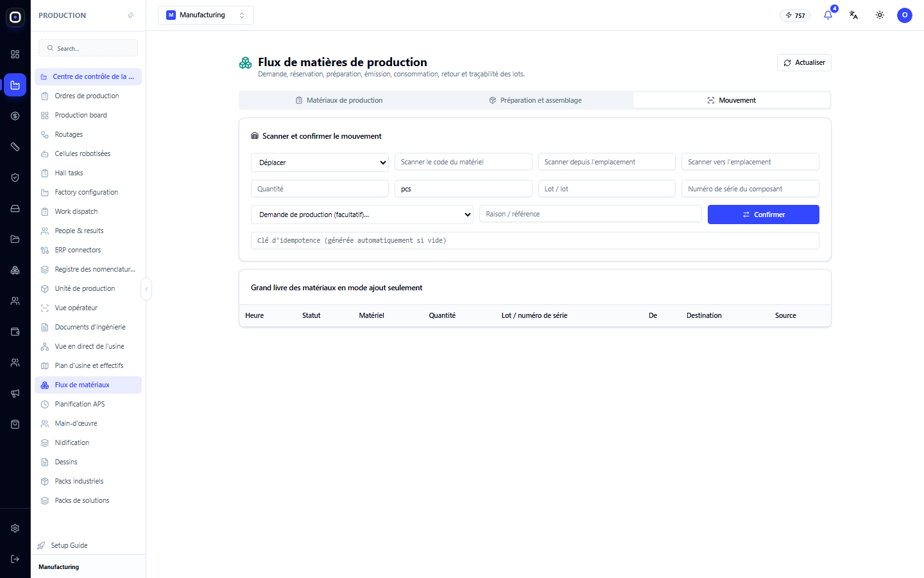924x578 pixels.
Task: Click the Quantité input field
Action: point(320,189)
